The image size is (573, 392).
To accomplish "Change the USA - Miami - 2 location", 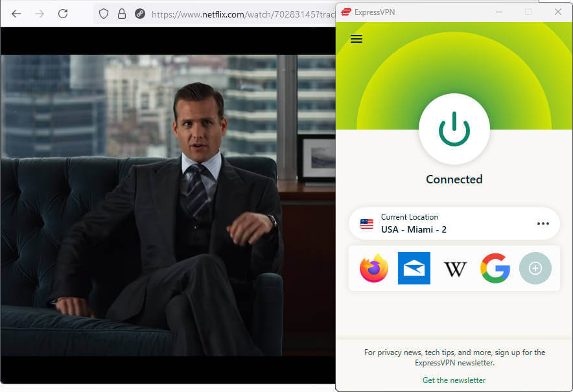I will click(x=454, y=224).
